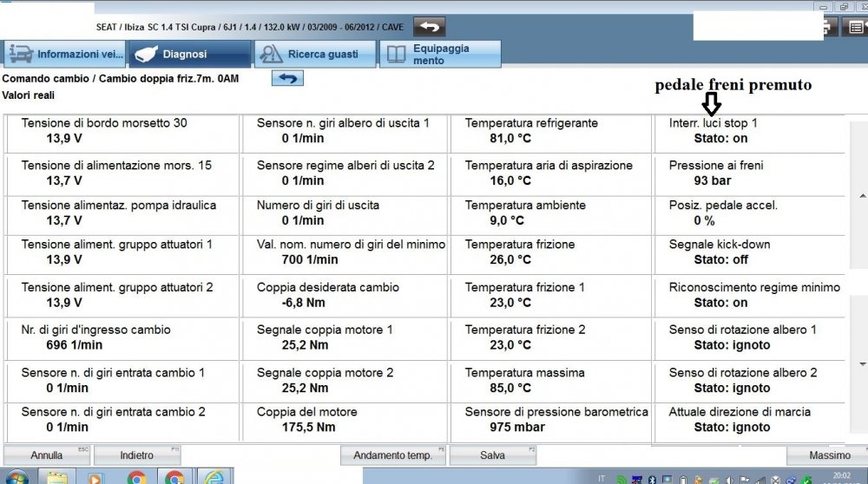
Task: Open media player icon in taskbar
Action: pos(95,477)
